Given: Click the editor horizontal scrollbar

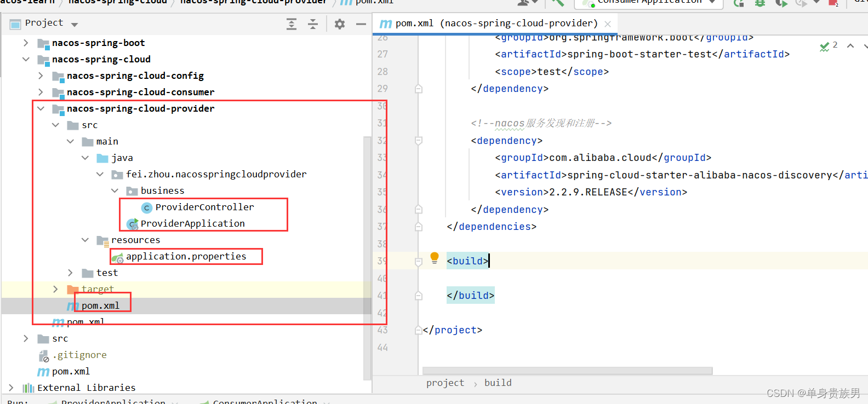Looking at the screenshot, I should coord(567,371).
